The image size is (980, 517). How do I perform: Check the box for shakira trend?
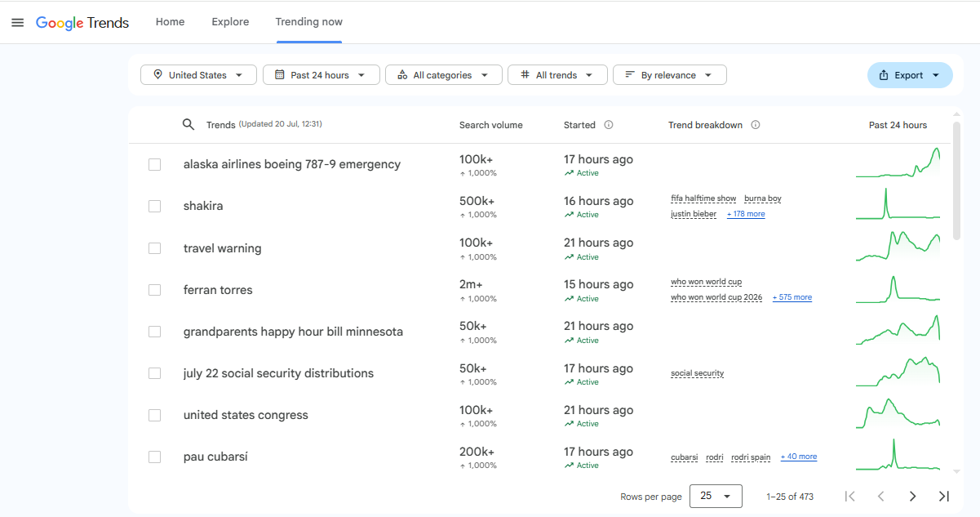click(155, 207)
